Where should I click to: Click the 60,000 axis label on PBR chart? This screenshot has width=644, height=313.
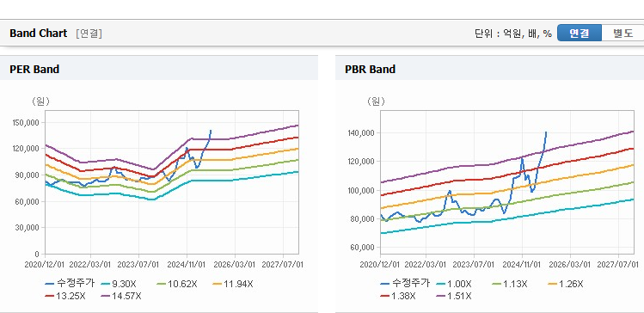pyautogui.click(x=364, y=248)
